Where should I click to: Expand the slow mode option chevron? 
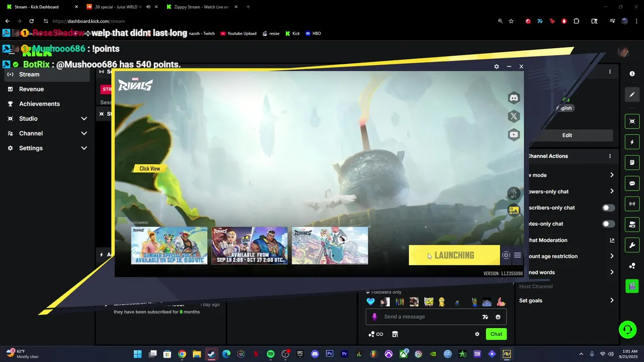click(x=612, y=175)
